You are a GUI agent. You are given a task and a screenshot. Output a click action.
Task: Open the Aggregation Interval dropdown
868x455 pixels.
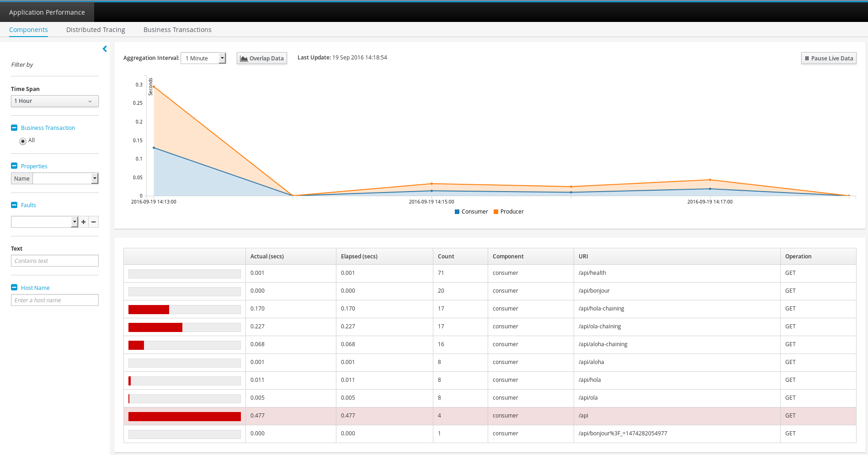(203, 58)
